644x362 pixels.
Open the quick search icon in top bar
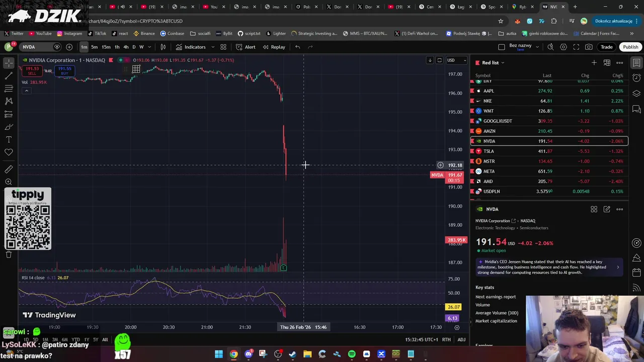coord(550,47)
